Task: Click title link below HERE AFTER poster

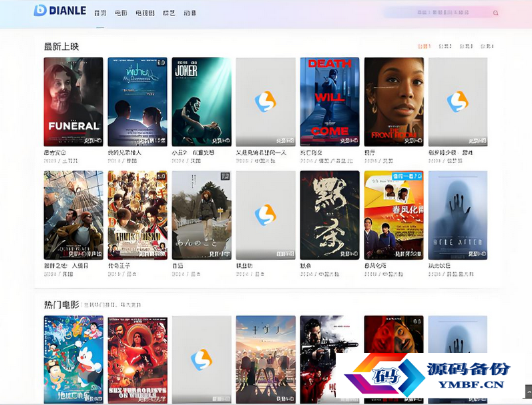Action: (439, 265)
